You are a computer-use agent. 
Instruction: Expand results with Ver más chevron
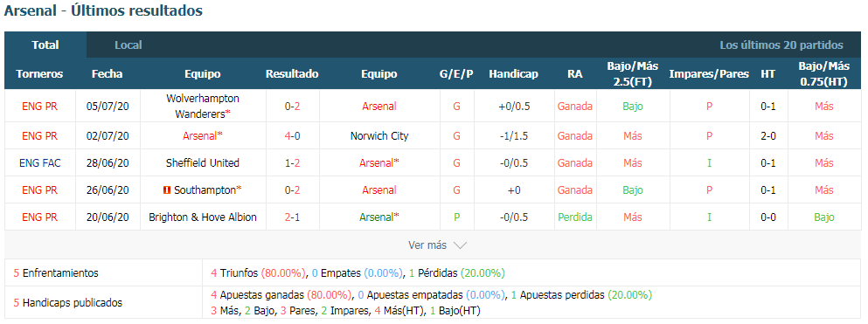[x=438, y=245]
